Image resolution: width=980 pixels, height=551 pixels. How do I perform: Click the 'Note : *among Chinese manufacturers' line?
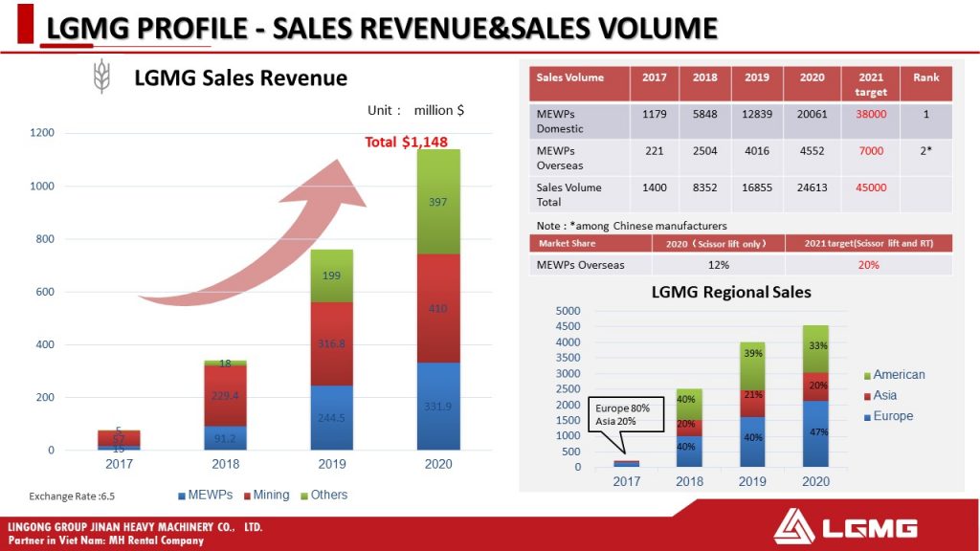(632, 226)
